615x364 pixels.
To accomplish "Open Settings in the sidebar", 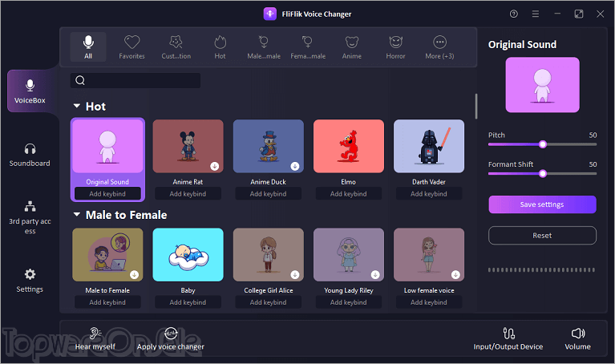I will click(30, 281).
